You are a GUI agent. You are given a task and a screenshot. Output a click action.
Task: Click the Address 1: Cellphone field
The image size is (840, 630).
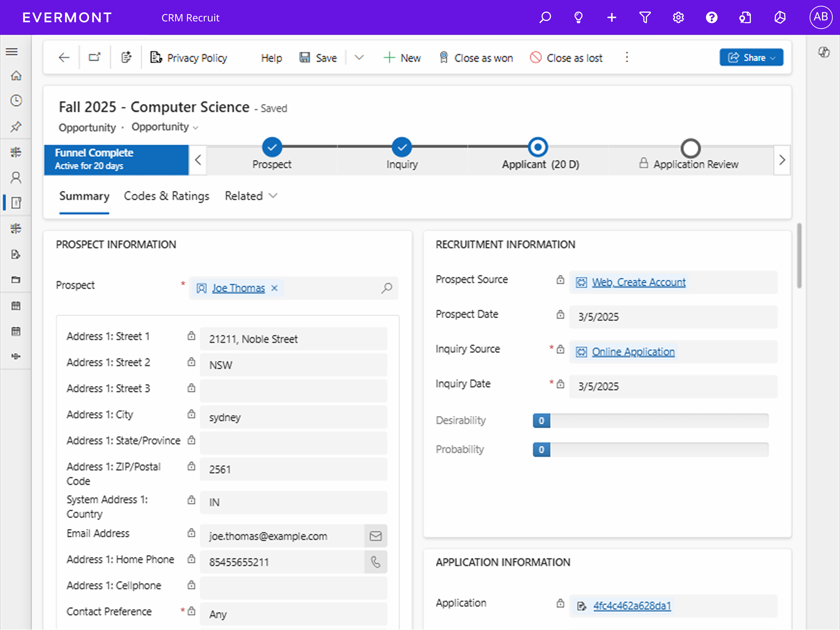[293, 588]
